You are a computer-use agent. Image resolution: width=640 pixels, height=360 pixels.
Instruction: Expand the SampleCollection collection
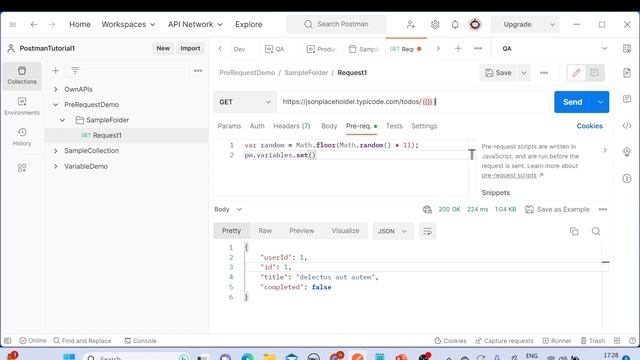tap(56, 151)
